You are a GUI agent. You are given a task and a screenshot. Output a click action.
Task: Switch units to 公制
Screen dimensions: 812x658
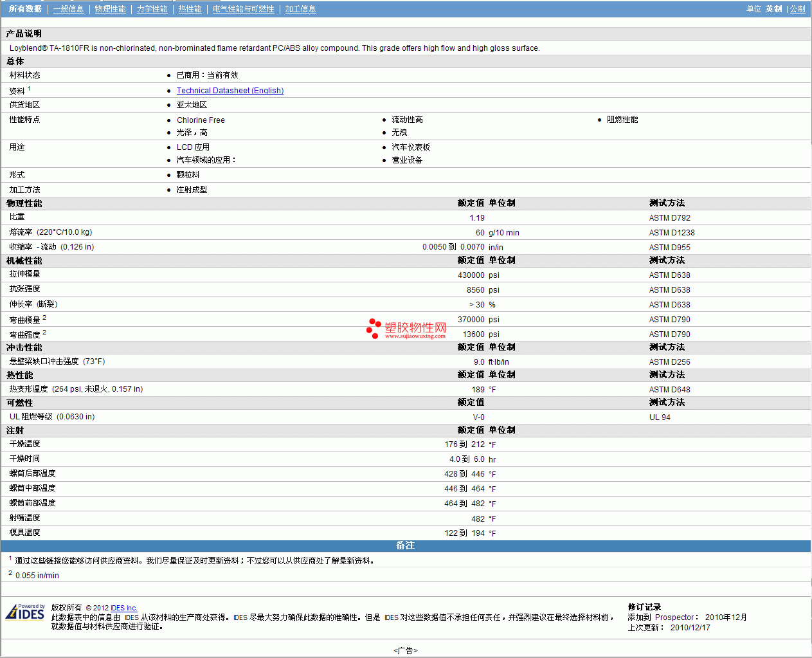[798, 9]
